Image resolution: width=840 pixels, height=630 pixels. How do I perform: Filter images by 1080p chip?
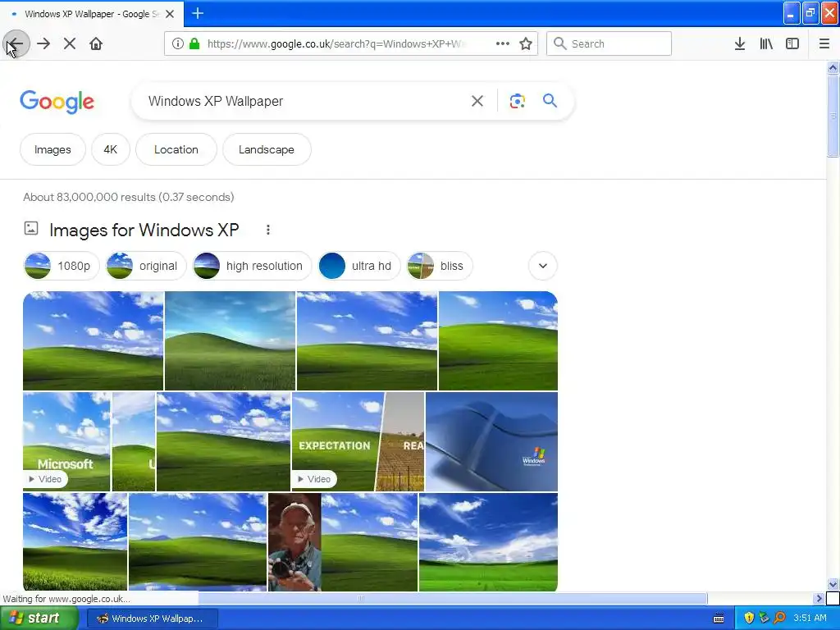[x=61, y=266]
